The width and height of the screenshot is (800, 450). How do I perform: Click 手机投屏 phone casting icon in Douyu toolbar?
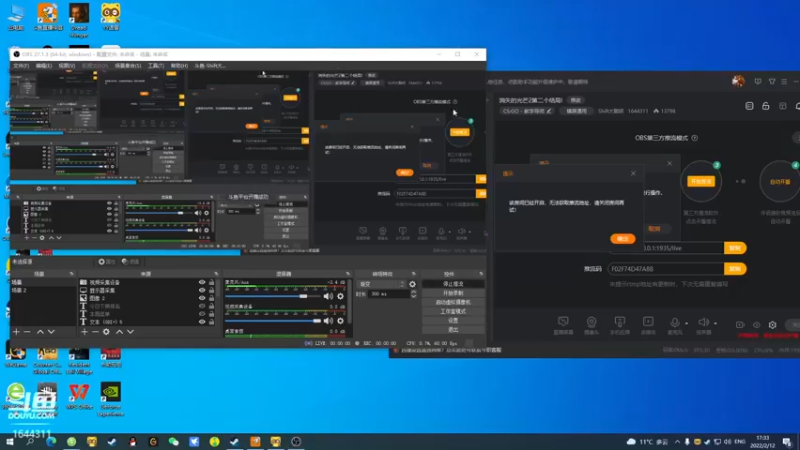pyautogui.click(x=620, y=321)
